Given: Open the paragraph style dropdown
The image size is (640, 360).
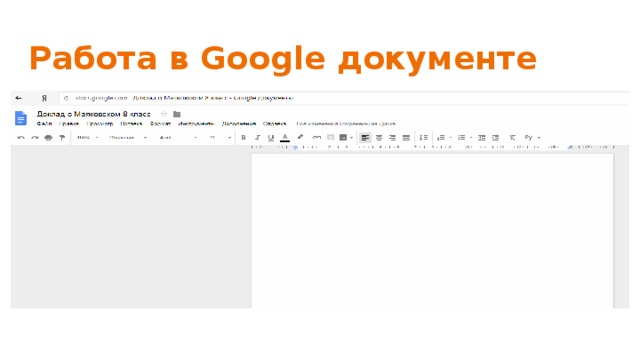Looking at the screenshot, I should pyautogui.click(x=128, y=138).
